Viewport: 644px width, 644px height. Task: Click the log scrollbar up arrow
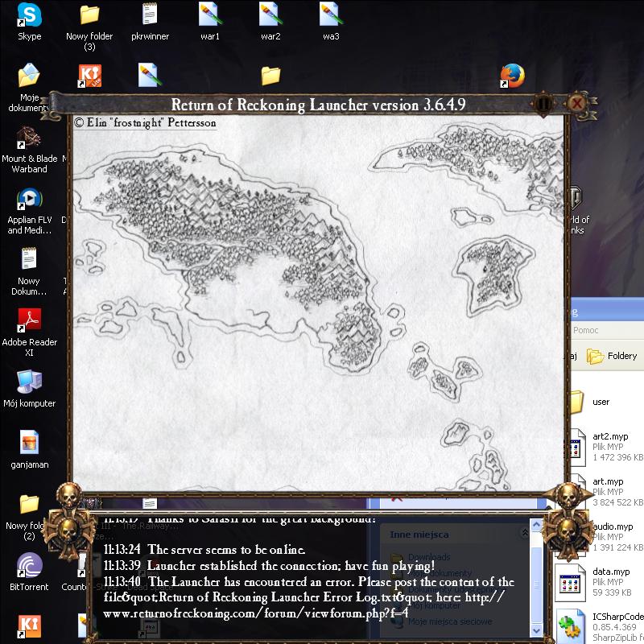click(x=536, y=525)
